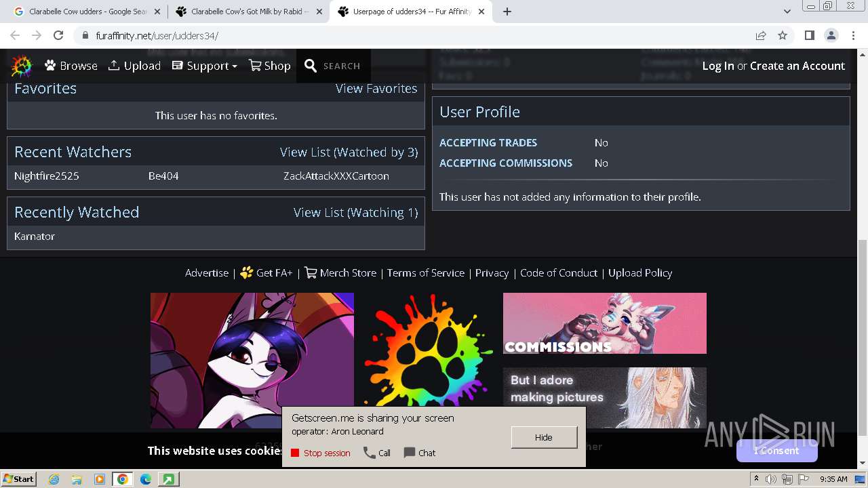Open Code of Conduct link

(x=559, y=272)
